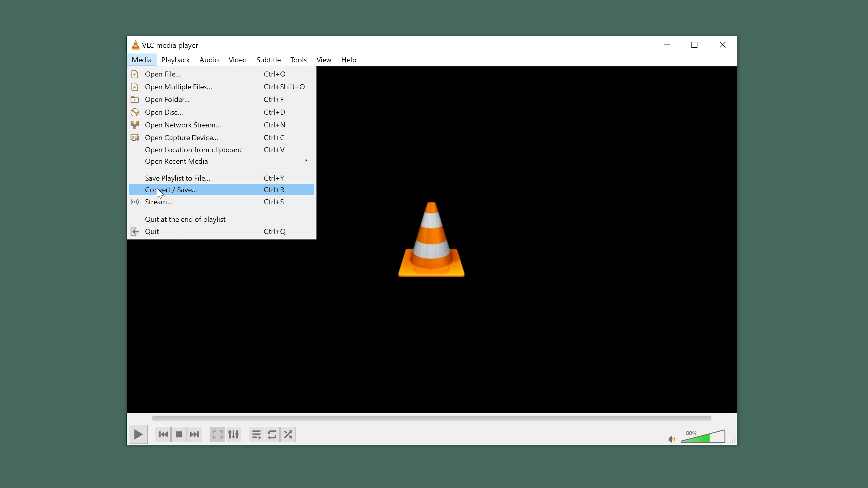Select Quit from the Media menu
868x488 pixels.
pyautogui.click(x=221, y=231)
